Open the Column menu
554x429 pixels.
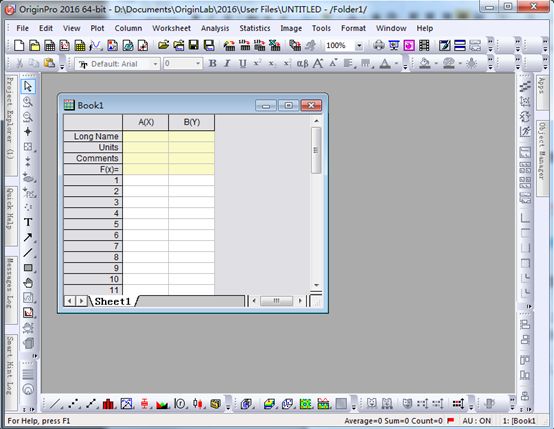[x=128, y=28]
